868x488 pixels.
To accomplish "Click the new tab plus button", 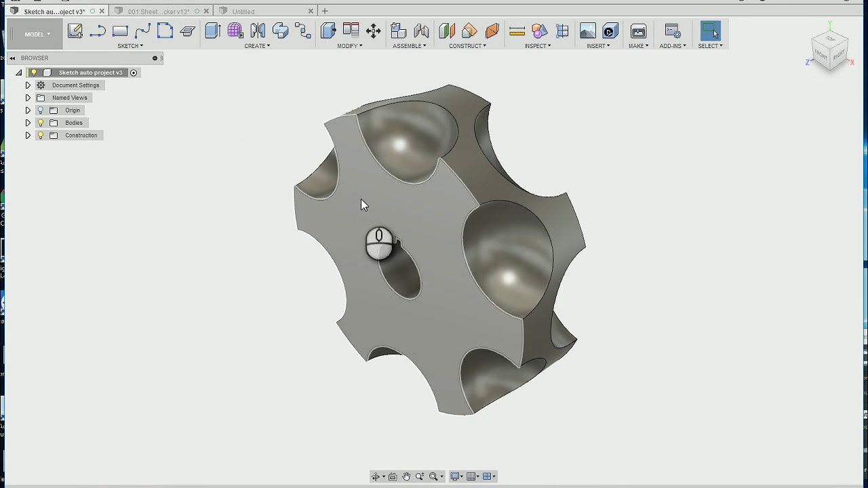I will [325, 11].
